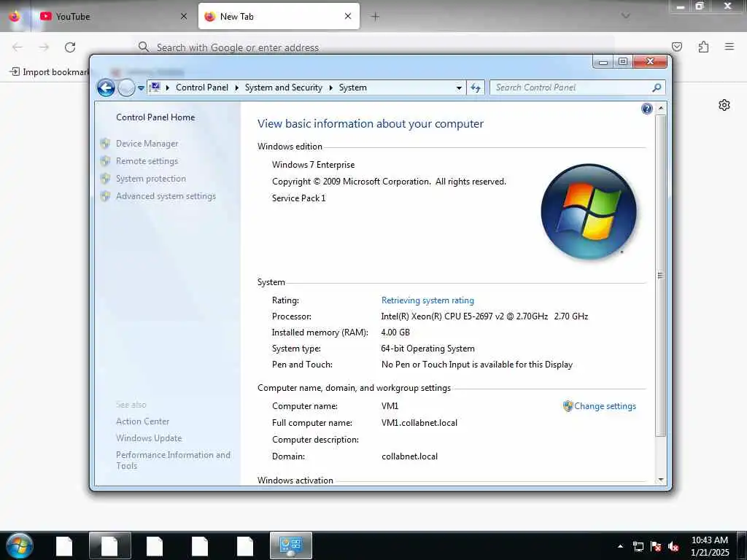Click Retrieving system rating link
This screenshot has width=747, height=560.
click(x=427, y=300)
